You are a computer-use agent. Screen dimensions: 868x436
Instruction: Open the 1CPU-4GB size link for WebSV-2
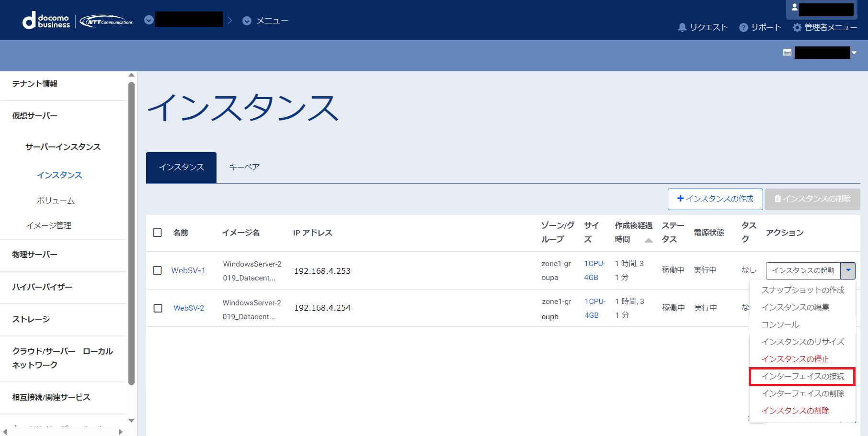point(595,308)
